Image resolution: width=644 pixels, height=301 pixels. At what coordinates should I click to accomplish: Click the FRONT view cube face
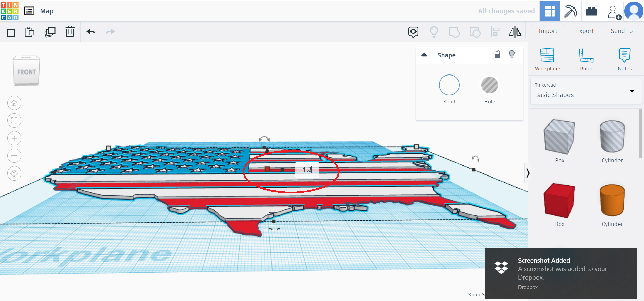(x=27, y=72)
